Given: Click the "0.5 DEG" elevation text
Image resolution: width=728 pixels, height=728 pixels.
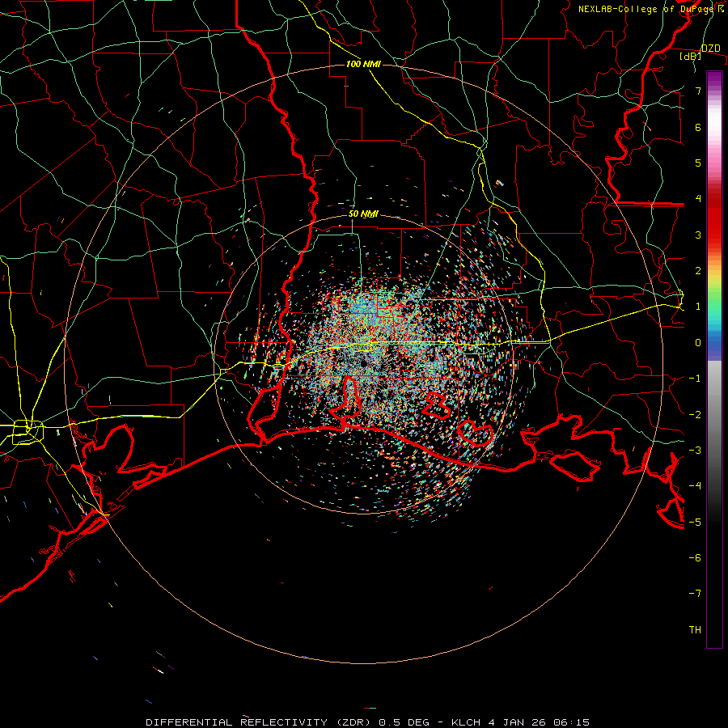Looking at the screenshot, I should 405,722.
